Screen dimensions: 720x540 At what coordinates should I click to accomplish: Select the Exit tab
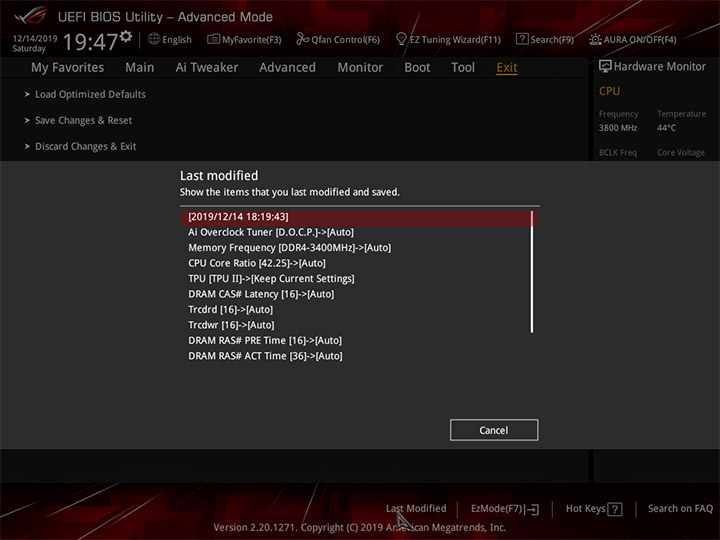(x=507, y=68)
